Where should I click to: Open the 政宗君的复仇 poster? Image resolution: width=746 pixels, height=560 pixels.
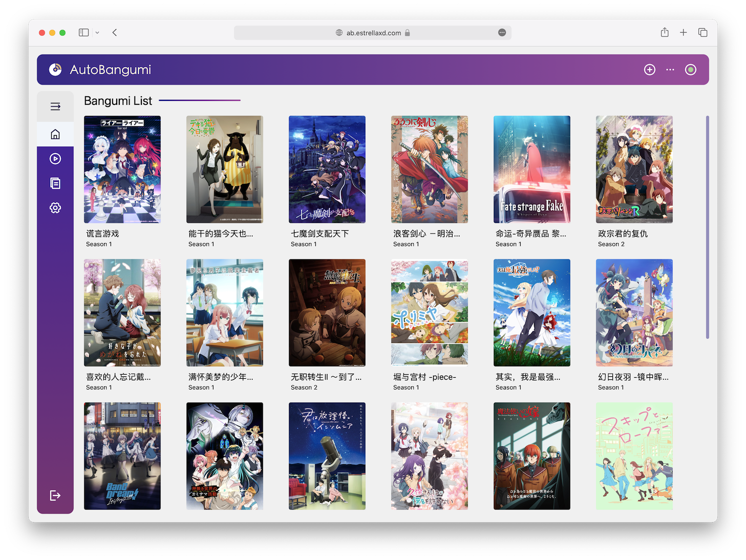click(x=634, y=169)
